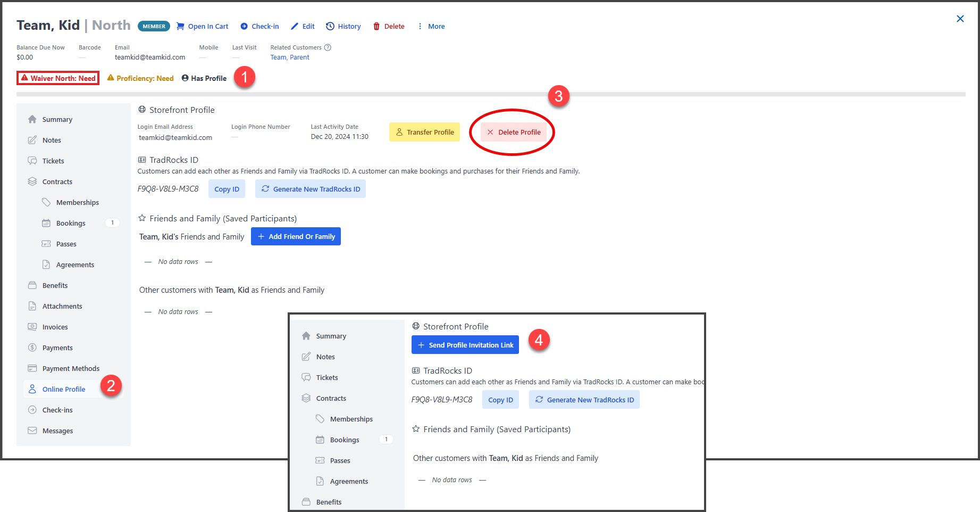Generate a new TradRocks ID in main panel
The width and height of the screenshot is (980, 512).
tap(311, 189)
